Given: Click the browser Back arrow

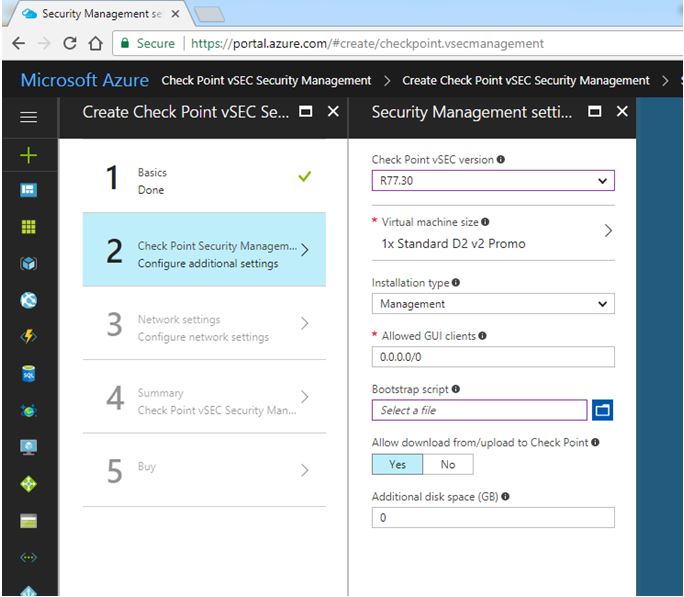Looking at the screenshot, I should pos(18,43).
